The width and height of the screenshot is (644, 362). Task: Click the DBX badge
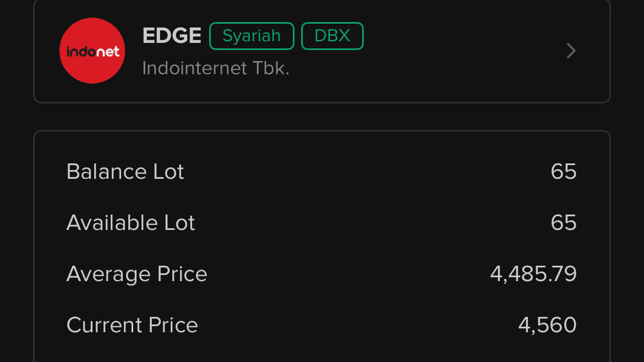click(332, 36)
